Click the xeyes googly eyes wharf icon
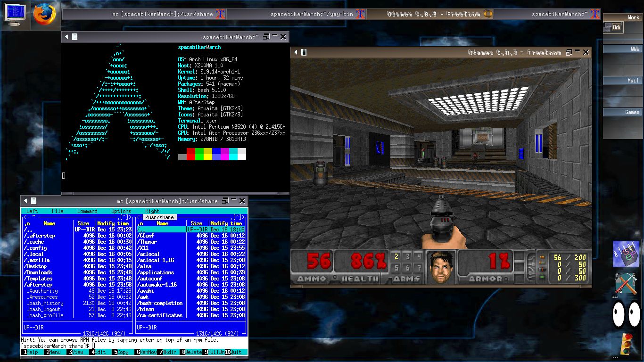The height and width of the screenshot is (362, 644). [x=626, y=314]
